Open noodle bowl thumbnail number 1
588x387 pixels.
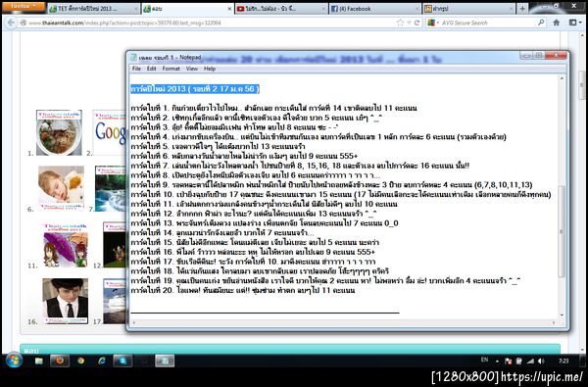pyautogui.click(x=59, y=132)
